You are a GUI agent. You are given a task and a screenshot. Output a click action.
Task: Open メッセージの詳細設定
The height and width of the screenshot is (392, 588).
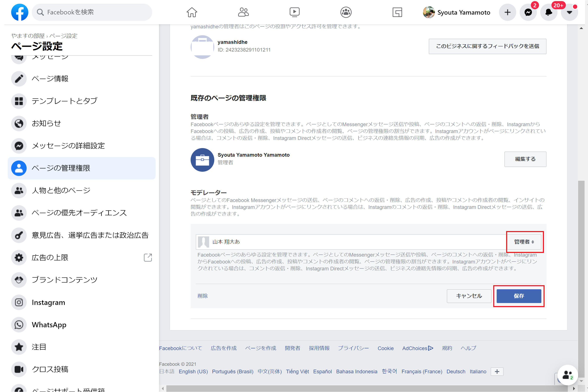click(x=82, y=146)
